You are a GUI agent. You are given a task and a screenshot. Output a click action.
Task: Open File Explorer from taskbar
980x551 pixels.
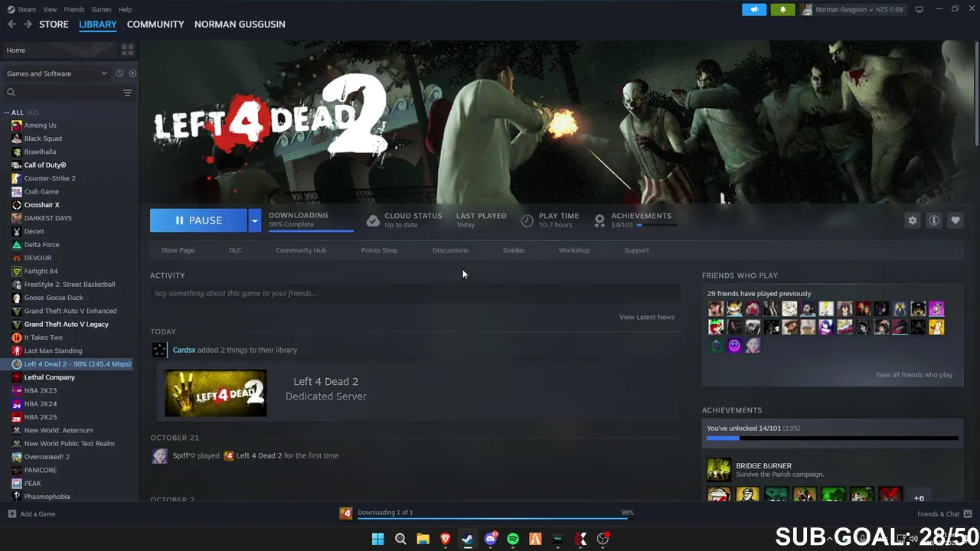[x=423, y=539]
